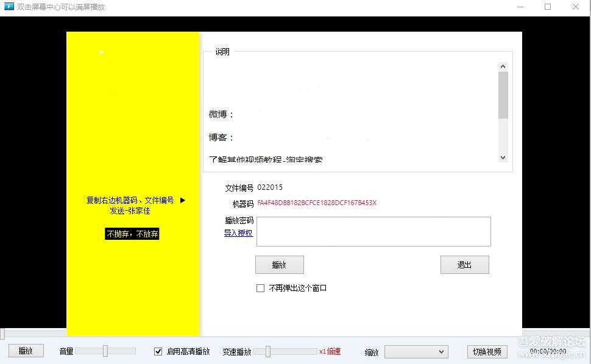Screen dimensions: 591x364
Task: Click the 变速播放 speed slider handle
Action: click(x=267, y=351)
